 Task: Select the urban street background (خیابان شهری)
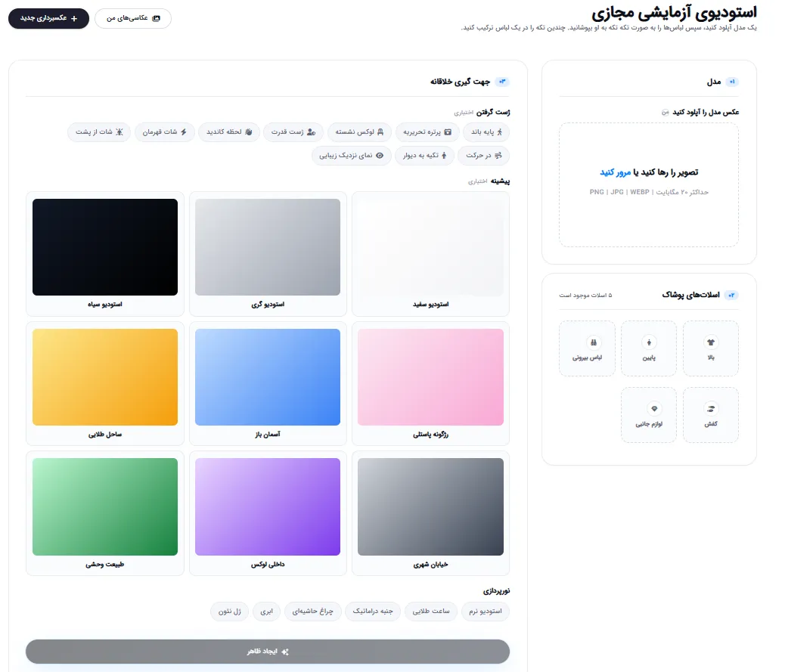coord(430,513)
